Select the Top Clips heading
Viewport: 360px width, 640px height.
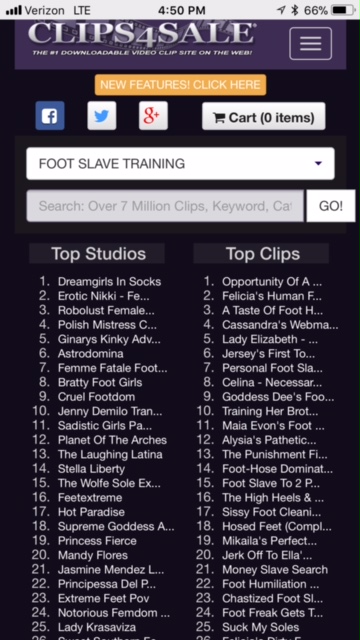click(x=263, y=253)
